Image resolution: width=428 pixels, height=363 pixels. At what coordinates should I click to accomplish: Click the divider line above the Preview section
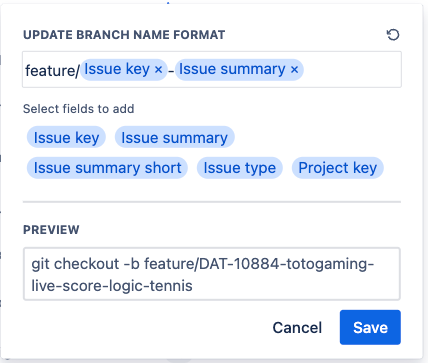212,202
